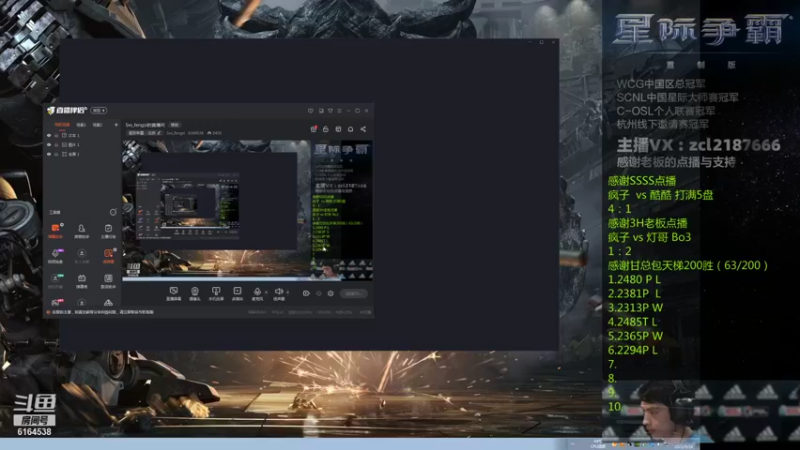Click the record video icon beside speaker
This screenshot has height=450, width=800.
point(306,293)
